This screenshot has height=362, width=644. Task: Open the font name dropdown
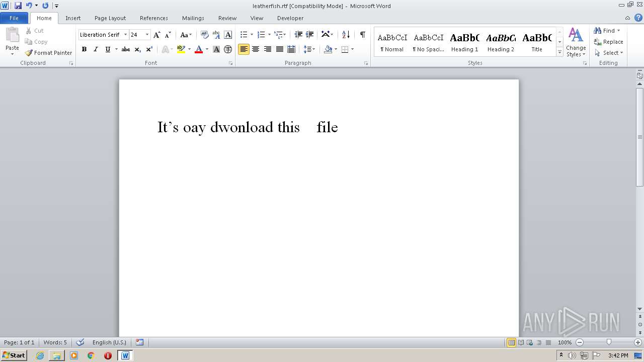click(x=125, y=35)
